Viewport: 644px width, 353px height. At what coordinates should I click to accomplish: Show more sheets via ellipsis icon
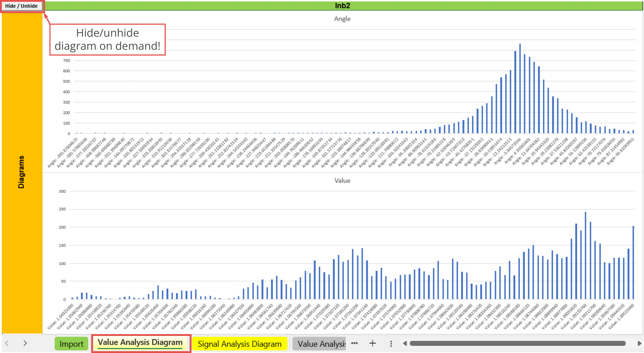tap(354, 343)
